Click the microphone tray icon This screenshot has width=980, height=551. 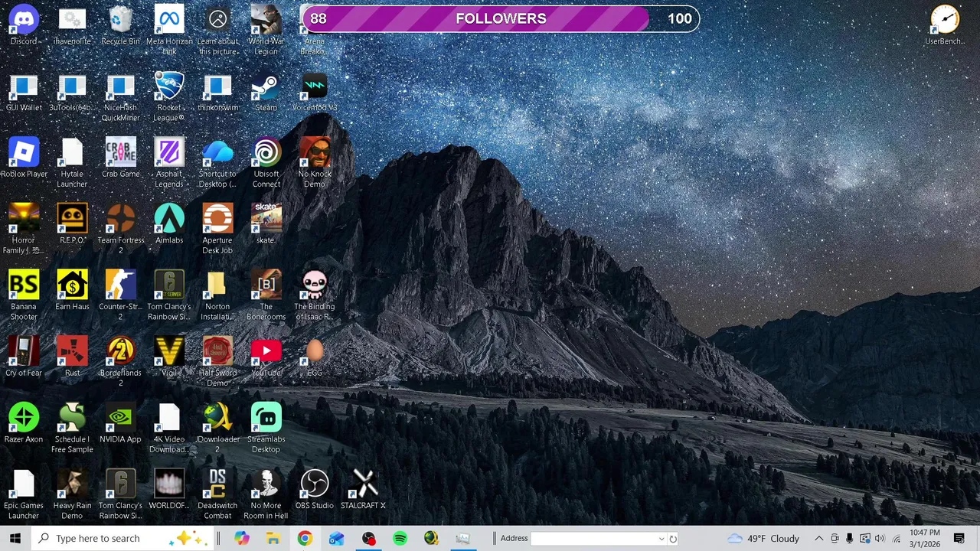[x=850, y=539]
